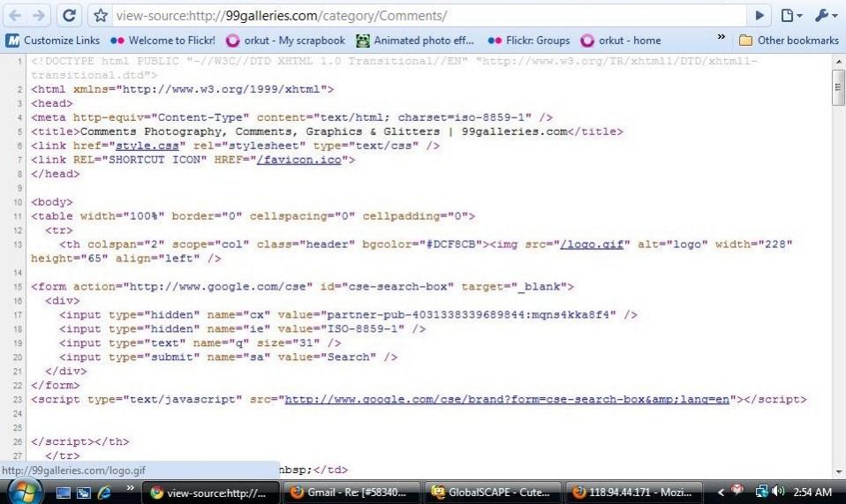
Task: Bookmark this page with the star icon
Action: click(101, 16)
